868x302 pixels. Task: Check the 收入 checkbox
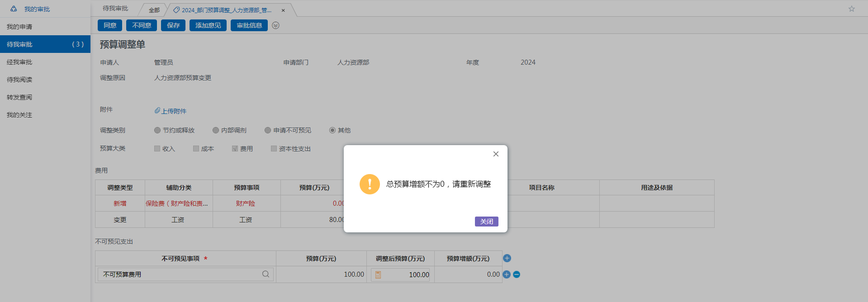click(x=157, y=148)
